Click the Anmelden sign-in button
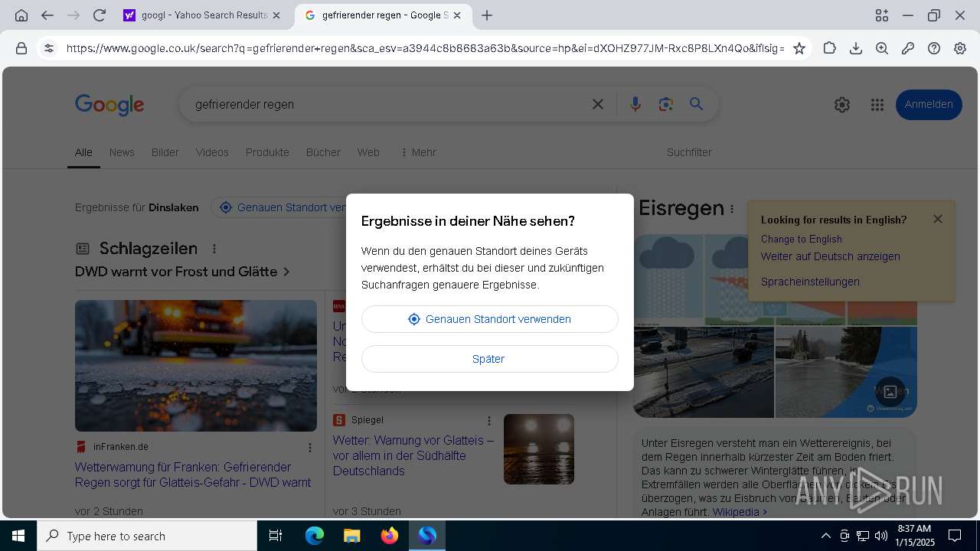The height and width of the screenshot is (551, 980). 929,105
